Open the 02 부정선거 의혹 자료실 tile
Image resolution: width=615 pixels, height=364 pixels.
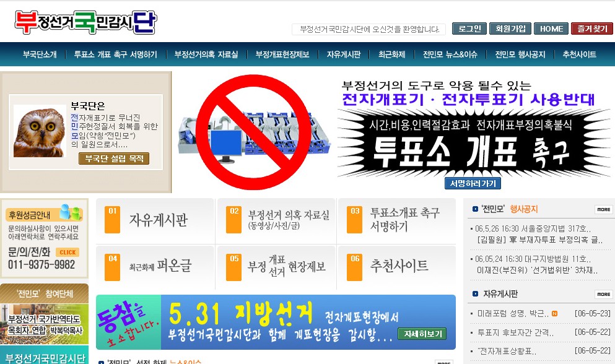tap(276, 220)
